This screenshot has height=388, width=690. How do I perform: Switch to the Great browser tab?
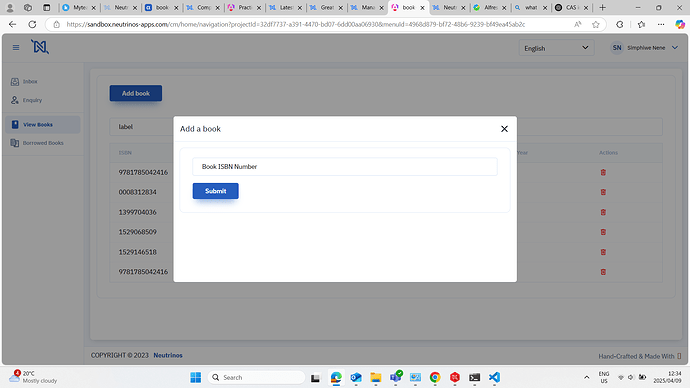326,7
